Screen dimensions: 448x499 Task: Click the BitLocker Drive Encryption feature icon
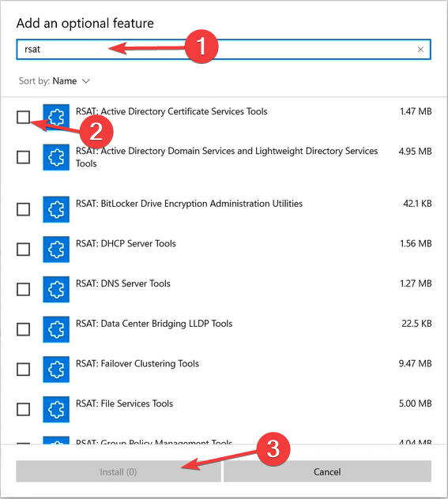coord(56,209)
